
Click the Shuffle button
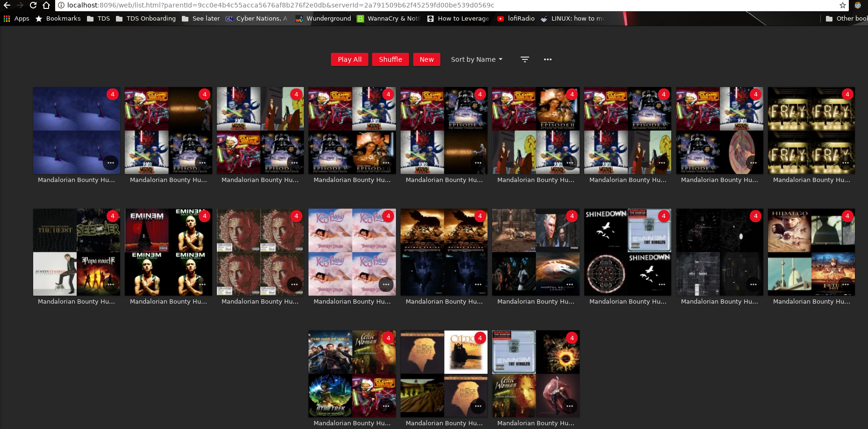(x=390, y=59)
